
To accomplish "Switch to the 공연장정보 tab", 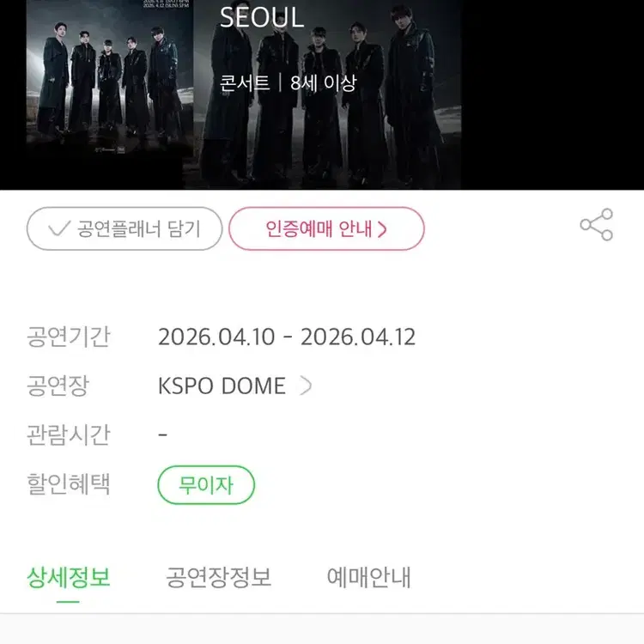I will pyautogui.click(x=218, y=577).
